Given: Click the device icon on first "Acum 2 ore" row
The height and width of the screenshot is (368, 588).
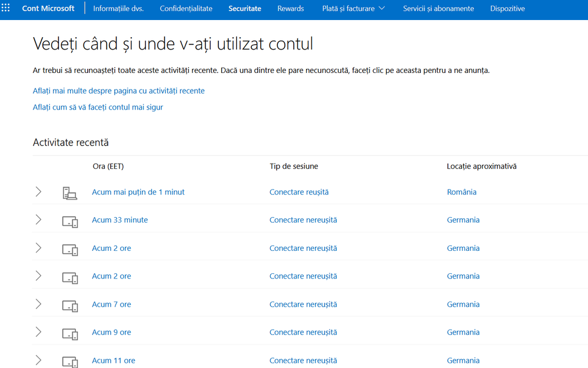Looking at the screenshot, I should pyautogui.click(x=70, y=248).
